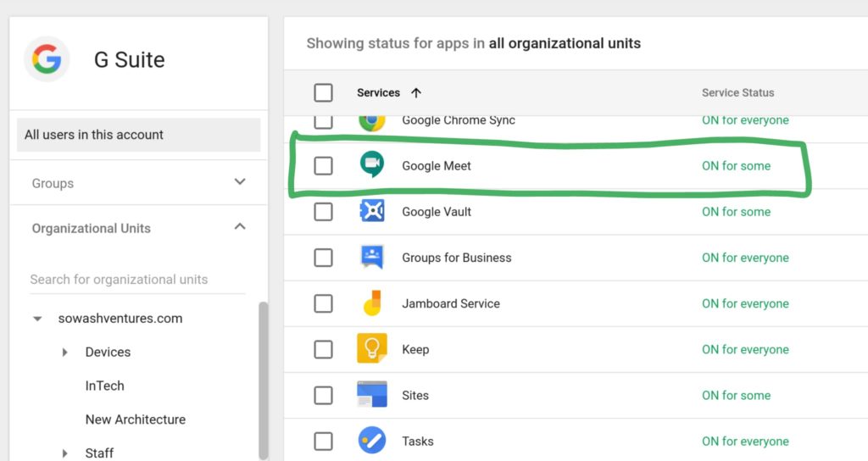Collapse the Organizational Units chevron

pyautogui.click(x=240, y=226)
